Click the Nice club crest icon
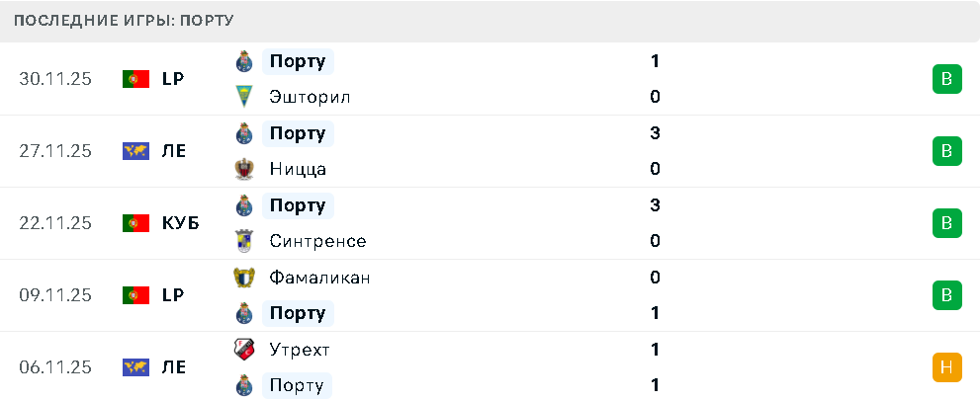The width and height of the screenshot is (980, 401). (x=244, y=169)
